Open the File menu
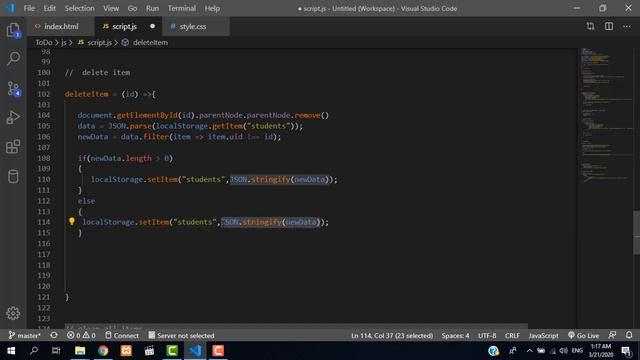This screenshot has width=640, height=360. [29, 8]
